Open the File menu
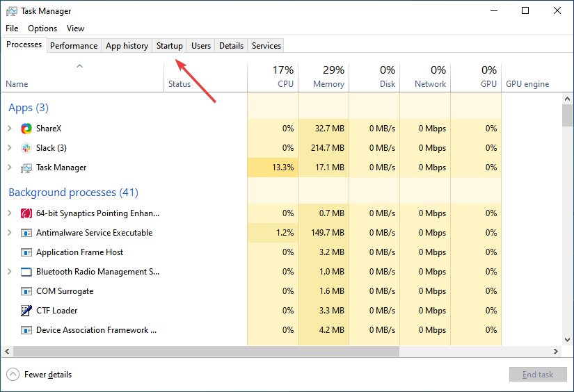 pyautogui.click(x=12, y=28)
